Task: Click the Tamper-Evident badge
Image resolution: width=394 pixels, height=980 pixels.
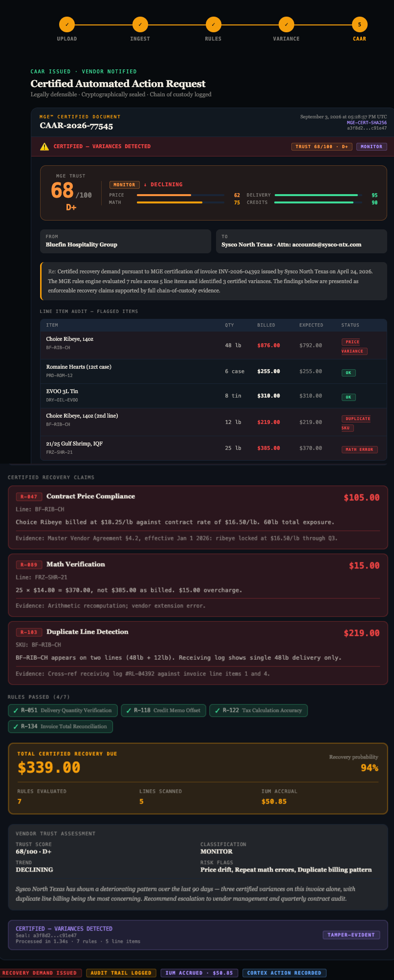Action: 350,935
